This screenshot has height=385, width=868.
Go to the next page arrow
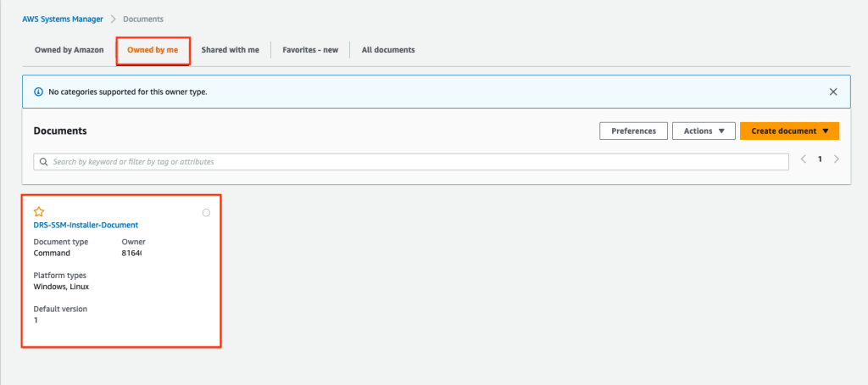pos(837,159)
